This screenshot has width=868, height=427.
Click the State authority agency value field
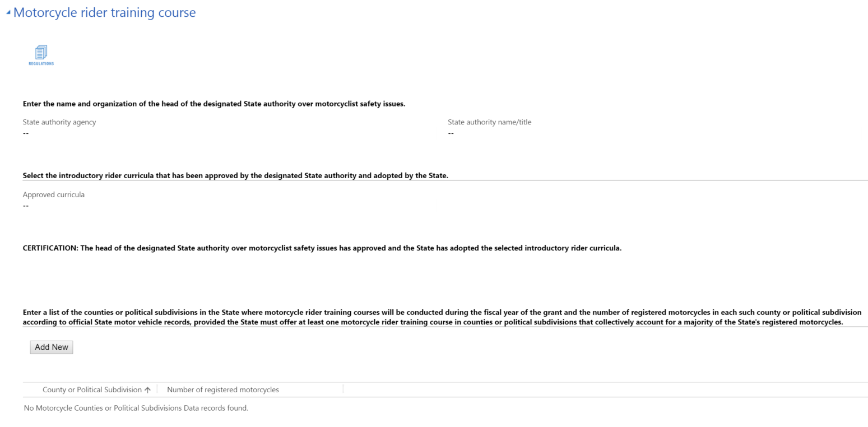(26, 133)
